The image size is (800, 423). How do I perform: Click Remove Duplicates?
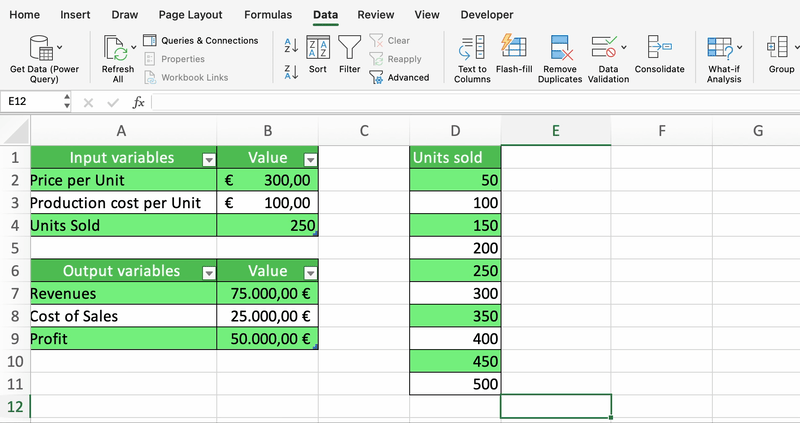(x=560, y=59)
